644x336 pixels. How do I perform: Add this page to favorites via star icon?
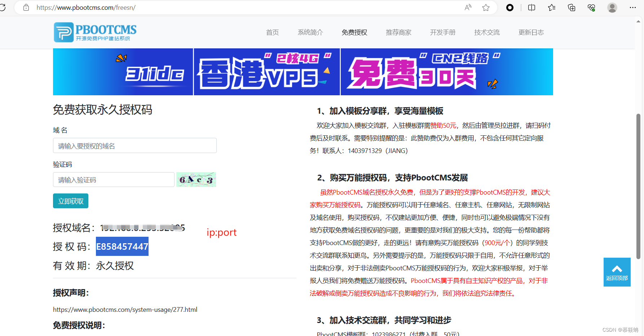tap(486, 7)
